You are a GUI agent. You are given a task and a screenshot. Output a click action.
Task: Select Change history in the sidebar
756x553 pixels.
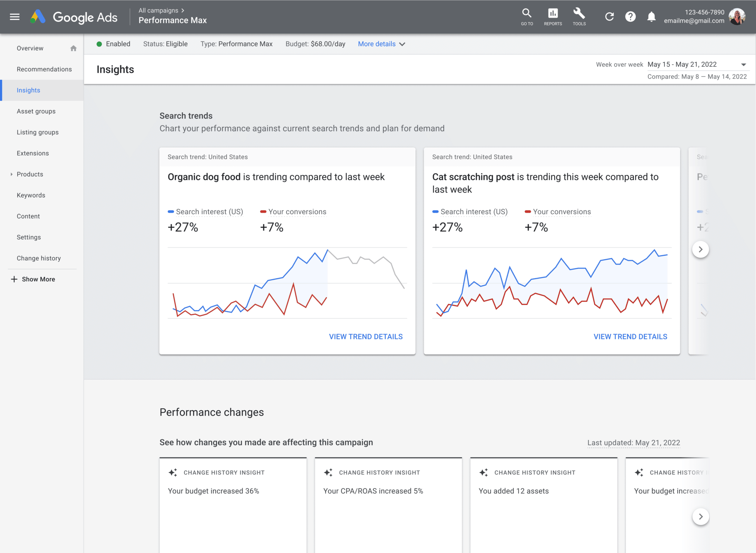39,258
